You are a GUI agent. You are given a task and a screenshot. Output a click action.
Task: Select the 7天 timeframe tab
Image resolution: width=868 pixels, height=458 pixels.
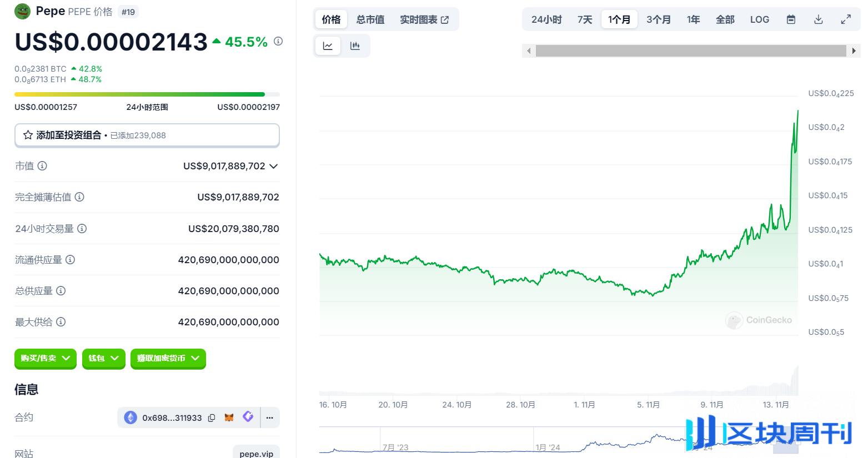[x=584, y=18]
